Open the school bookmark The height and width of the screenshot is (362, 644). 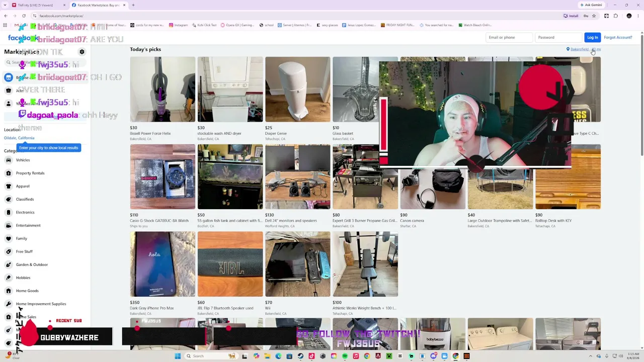(267, 25)
